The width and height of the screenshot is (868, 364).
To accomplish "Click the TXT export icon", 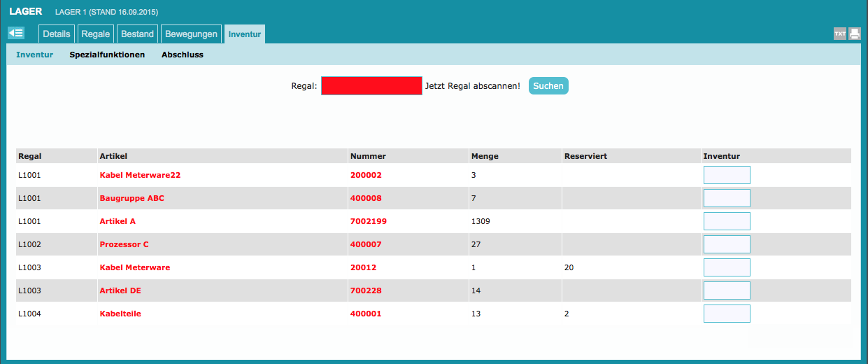I will pyautogui.click(x=839, y=34).
